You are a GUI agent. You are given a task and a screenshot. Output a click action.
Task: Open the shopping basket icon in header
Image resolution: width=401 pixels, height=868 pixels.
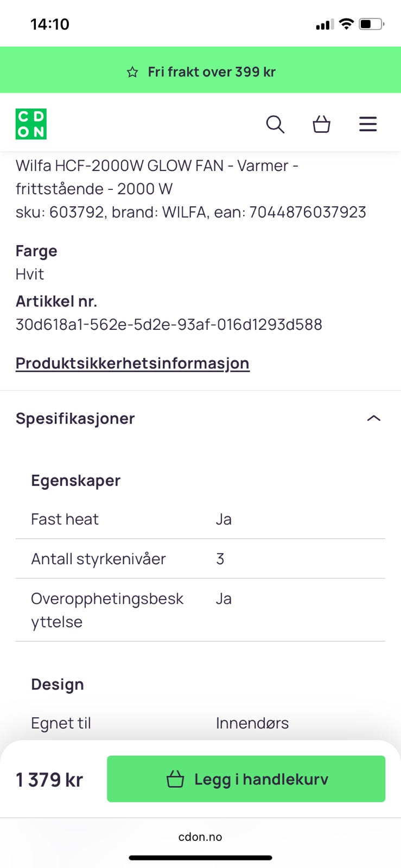click(x=321, y=124)
